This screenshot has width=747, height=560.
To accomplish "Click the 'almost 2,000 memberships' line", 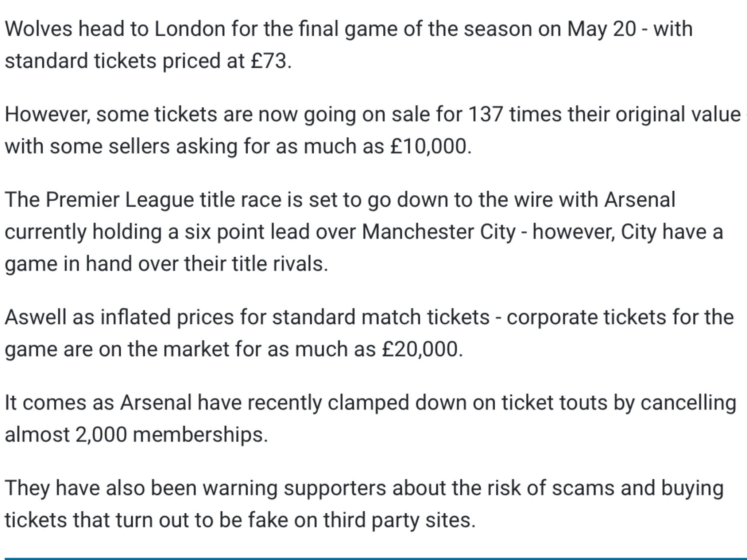I will click(136, 435).
